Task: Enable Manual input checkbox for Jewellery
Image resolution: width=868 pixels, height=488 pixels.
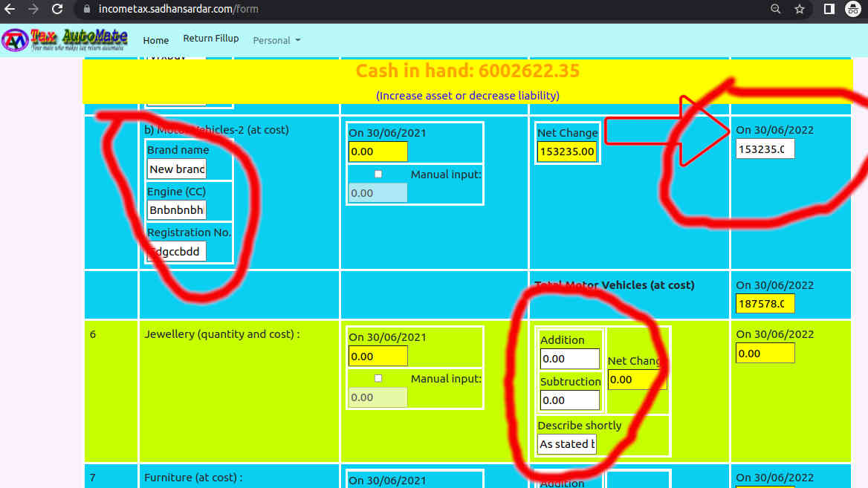Action: click(x=378, y=378)
